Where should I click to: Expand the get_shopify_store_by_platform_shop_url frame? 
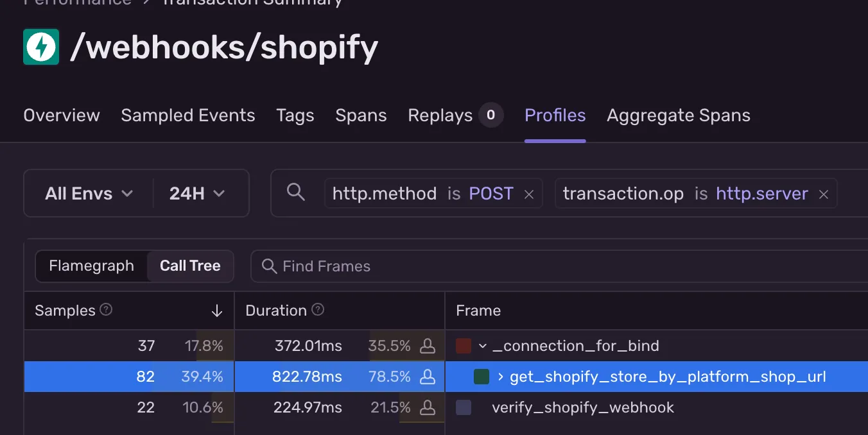point(501,377)
